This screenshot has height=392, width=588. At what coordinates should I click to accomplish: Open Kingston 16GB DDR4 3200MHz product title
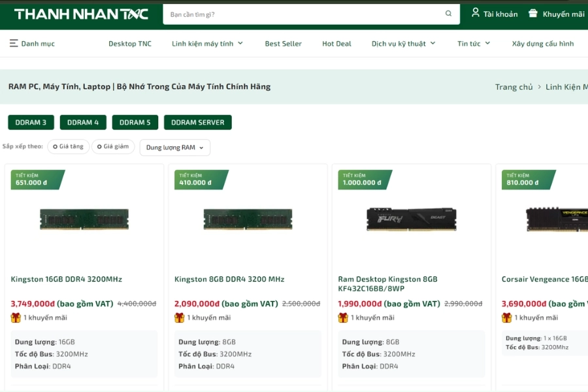click(67, 279)
